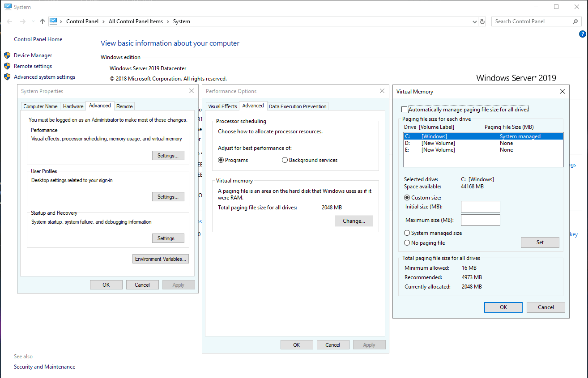
Task: Expand the Control Panel breadcrumb arrow
Action: coord(103,21)
